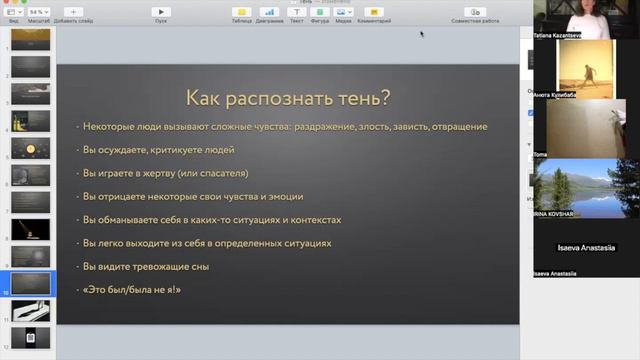Screen dimensions: 640x360
Task: Select slide 11 thumbnail with white shape
Action: click(x=31, y=311)
